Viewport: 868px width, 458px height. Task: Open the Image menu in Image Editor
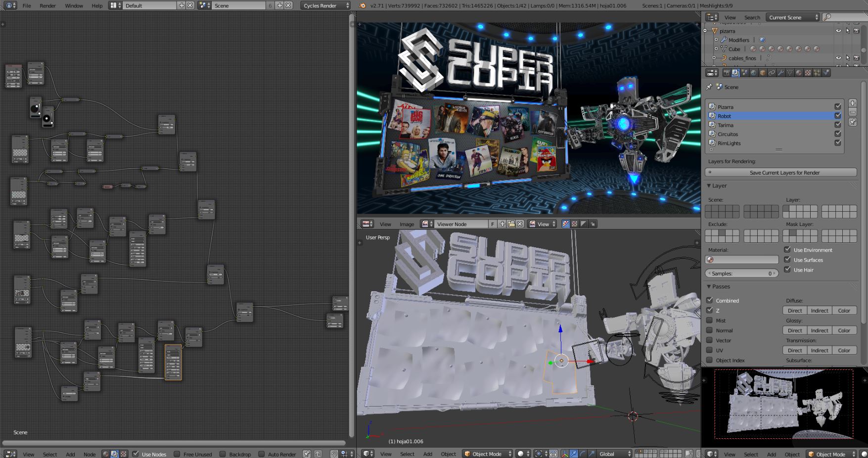click(x=407, y=224)
